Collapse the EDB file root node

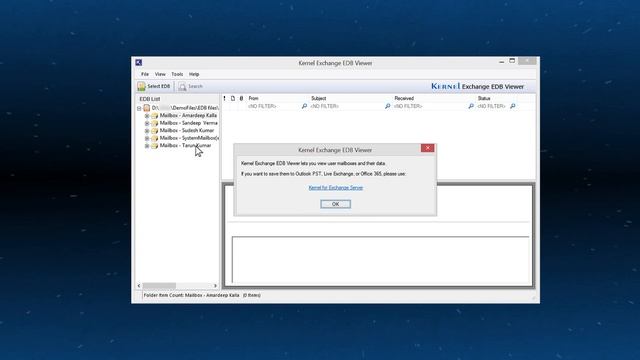coord(139,109)
